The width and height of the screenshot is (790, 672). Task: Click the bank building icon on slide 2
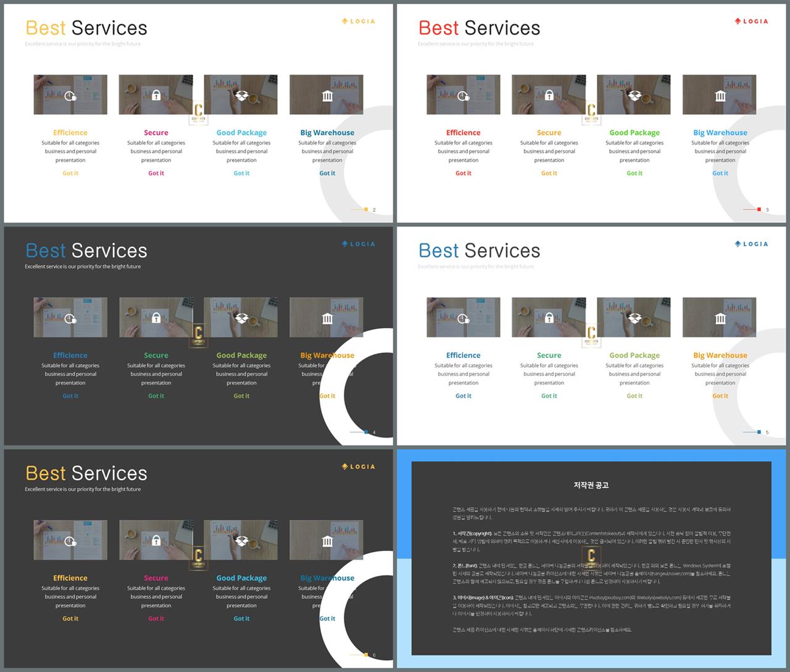coord(327,96)
